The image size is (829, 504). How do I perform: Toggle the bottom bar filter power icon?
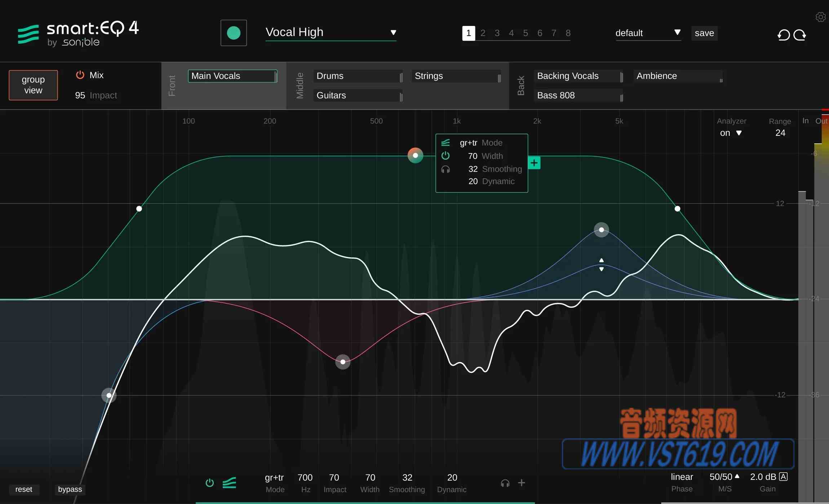209,483
